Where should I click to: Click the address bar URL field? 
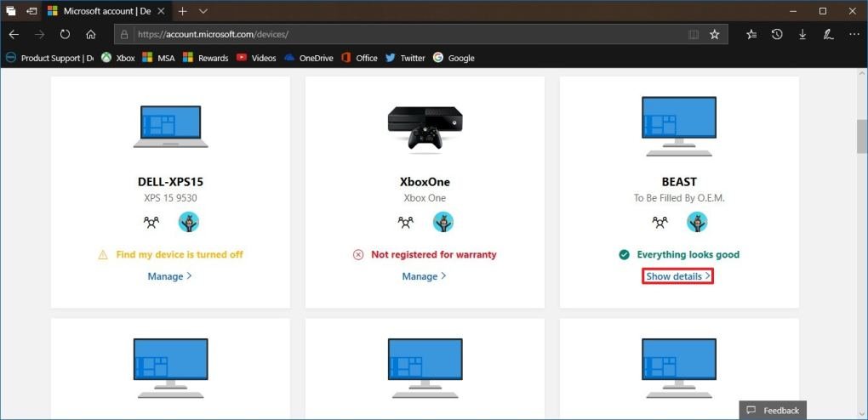pos(400,35)
